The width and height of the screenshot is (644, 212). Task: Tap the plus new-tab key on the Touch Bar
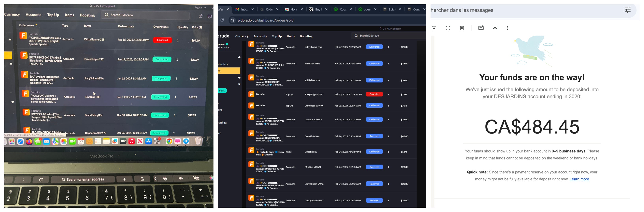(x=124, y=179)
